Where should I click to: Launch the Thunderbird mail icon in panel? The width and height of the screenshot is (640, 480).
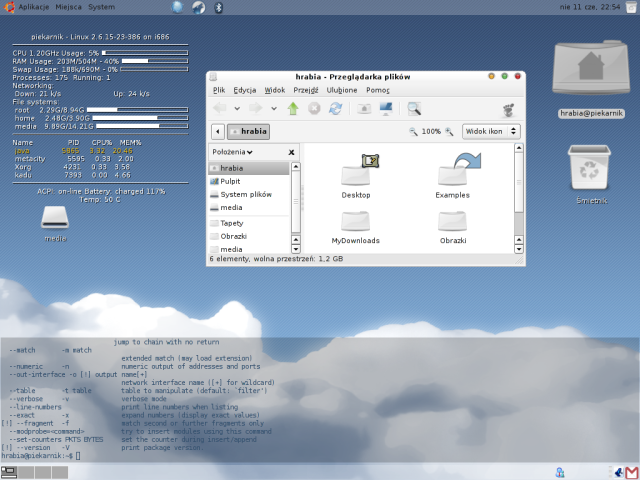pos(198,7)
